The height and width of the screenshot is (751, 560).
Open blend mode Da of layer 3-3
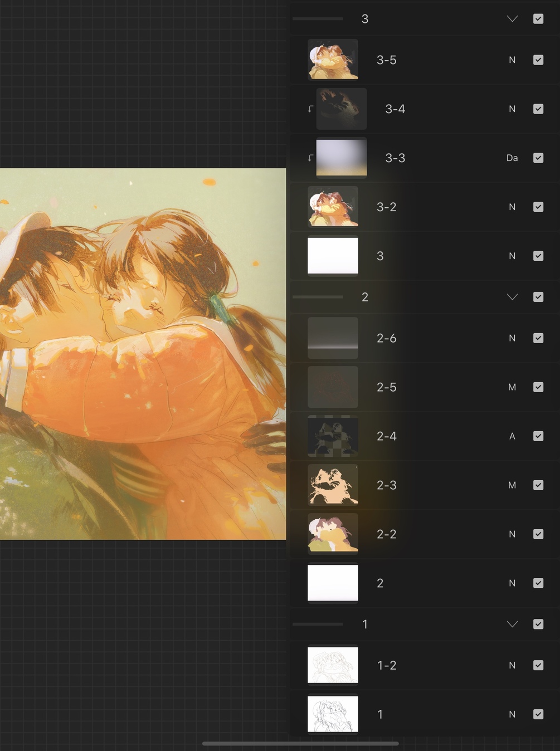(512, 158)
